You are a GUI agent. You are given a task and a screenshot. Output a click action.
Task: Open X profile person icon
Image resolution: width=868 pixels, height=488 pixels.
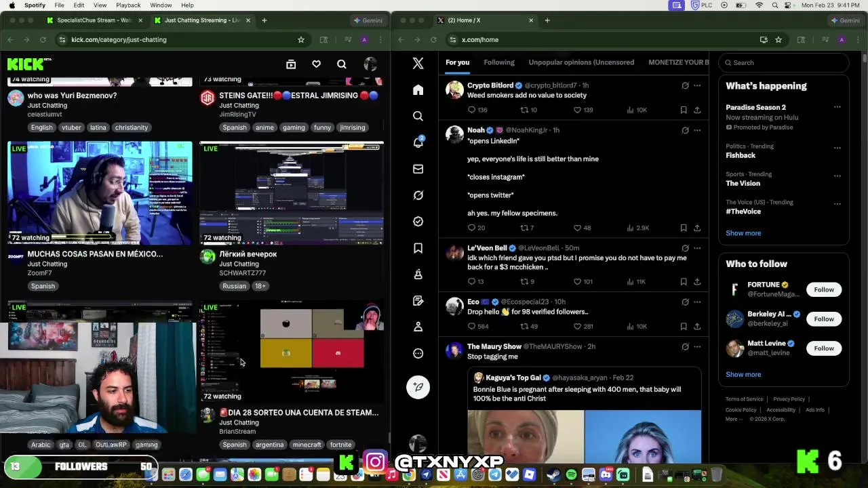click(x=418, y=327)
